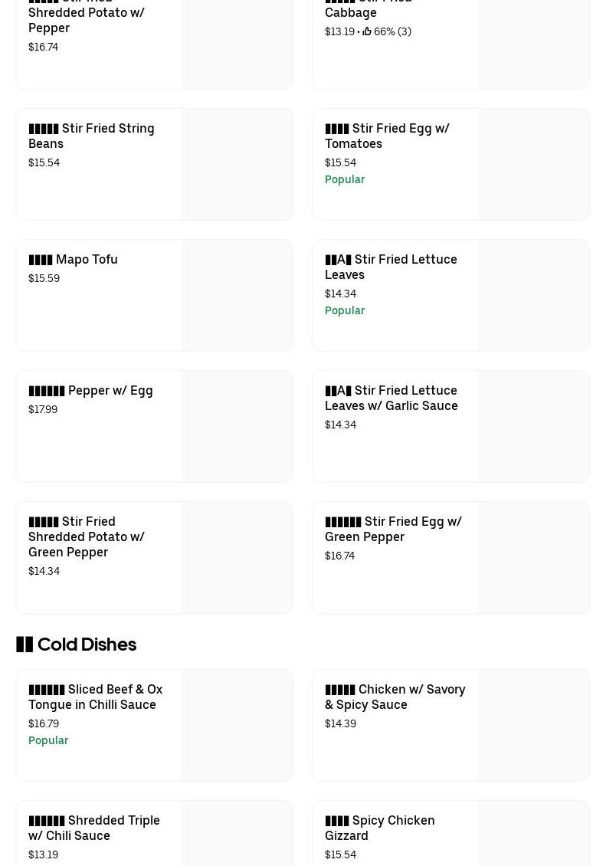
Task: Choose Stir Fried Lettuce Leaves marked Popular
Action: tap(391, 267)
